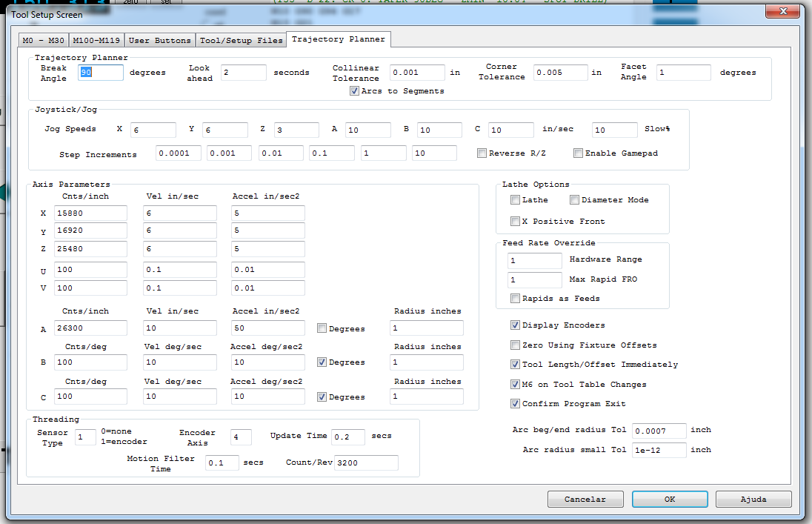This screenshot has height=524, width=812.
Task: Select the User Buttons tab
Action: pos(159,40)
